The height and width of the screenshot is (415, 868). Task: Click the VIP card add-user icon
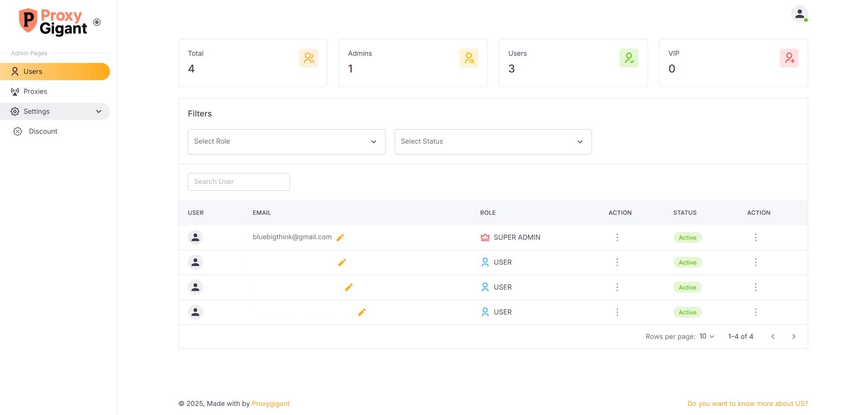point(789,58)
